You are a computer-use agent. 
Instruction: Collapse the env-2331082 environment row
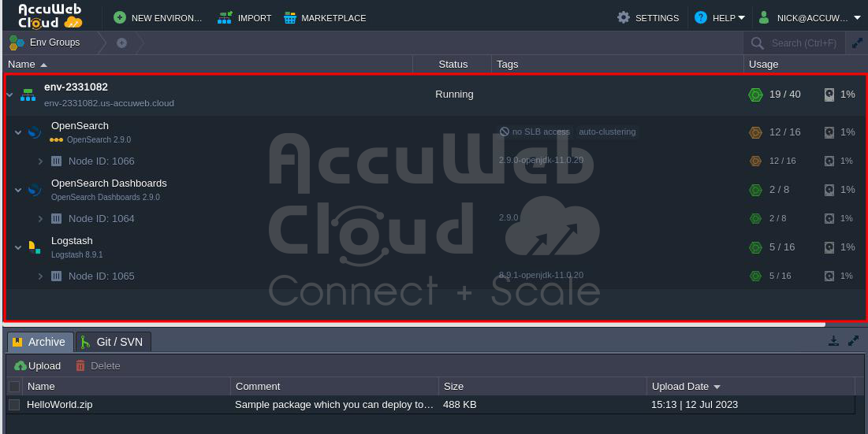coord(9,95)
